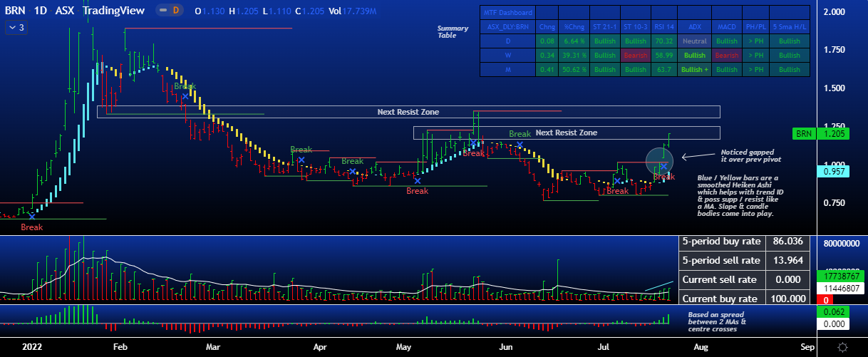Open chart settings gear icon
Screen dimensions: 868x357
pos(843,346)
